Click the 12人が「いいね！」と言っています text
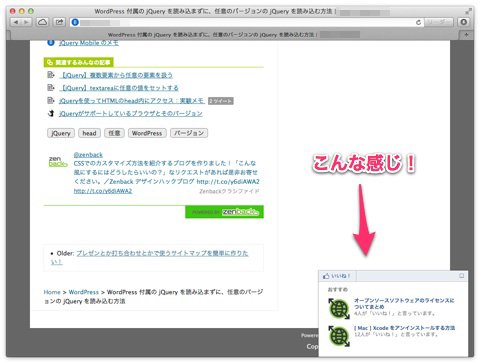480x363 pixels. coord(396,334)
